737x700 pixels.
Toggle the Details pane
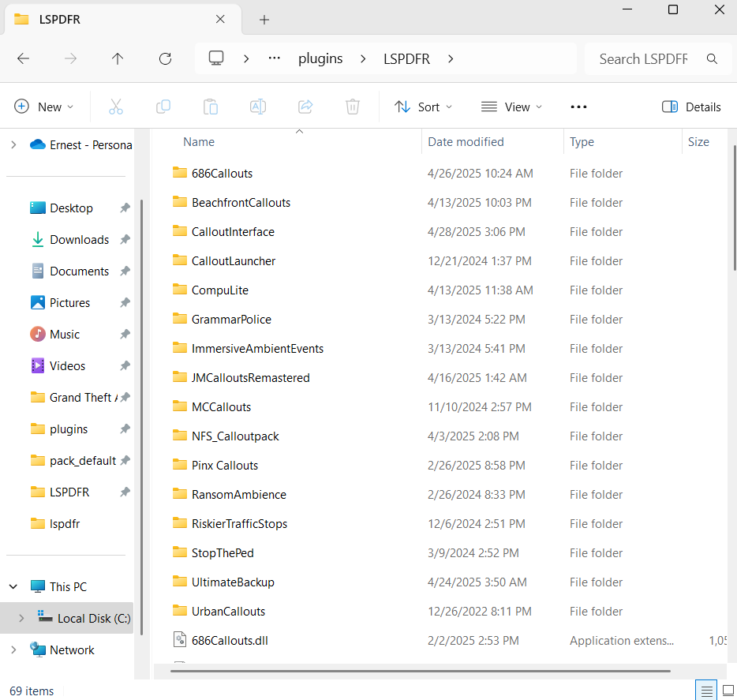(691, 107)
